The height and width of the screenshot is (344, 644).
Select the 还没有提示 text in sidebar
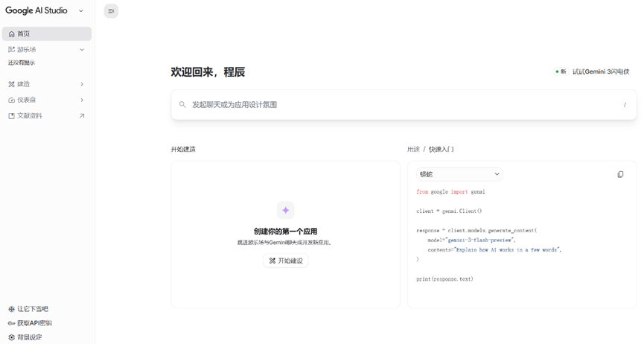[22, 63]
